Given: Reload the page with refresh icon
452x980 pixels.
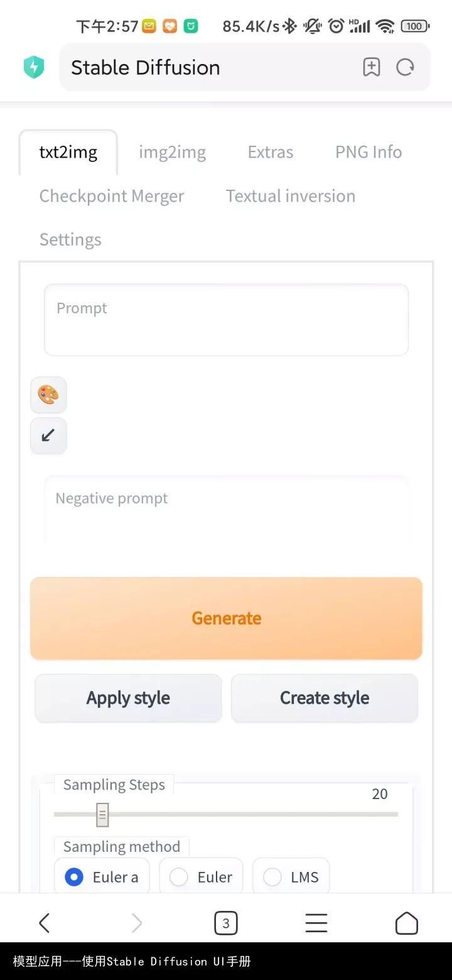Looking at the screenshot, I should point(406,67).
